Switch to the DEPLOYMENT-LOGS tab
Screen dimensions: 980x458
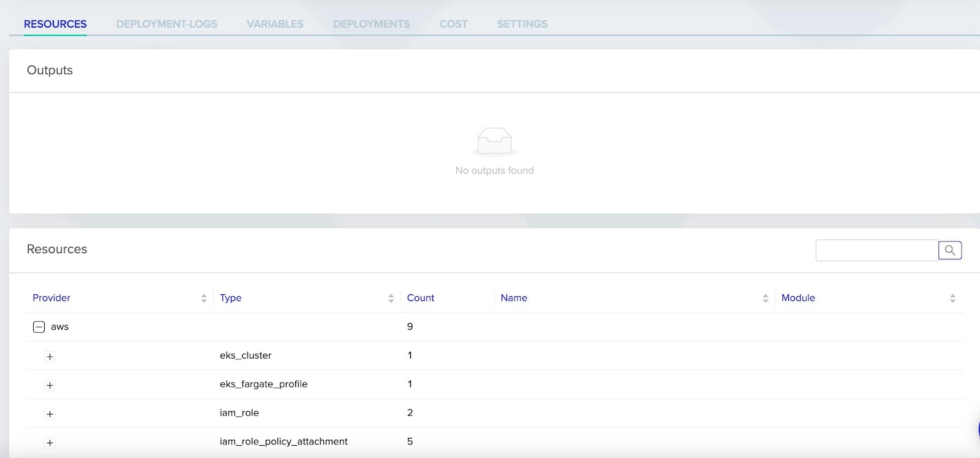pos(167,24)
